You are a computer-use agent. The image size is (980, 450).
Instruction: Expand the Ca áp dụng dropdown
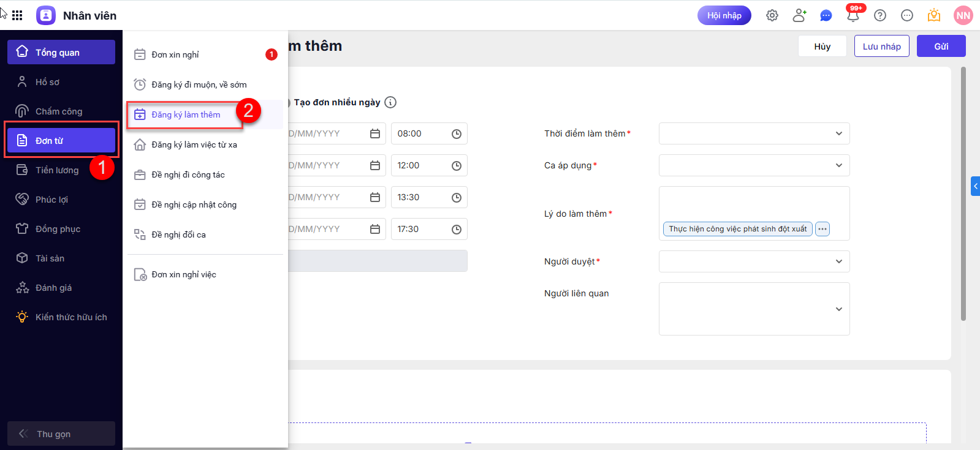(x=754, y=165)
